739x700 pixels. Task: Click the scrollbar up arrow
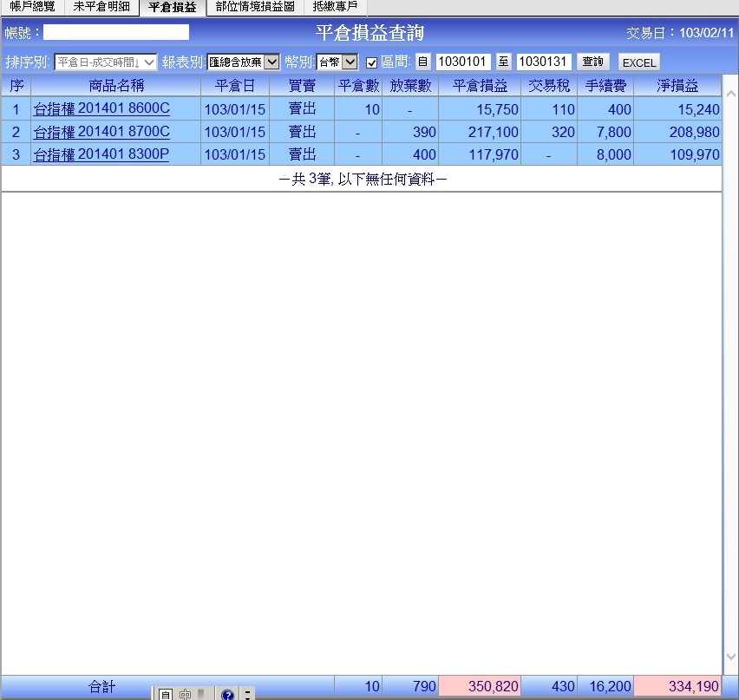[x=731, y=94]
